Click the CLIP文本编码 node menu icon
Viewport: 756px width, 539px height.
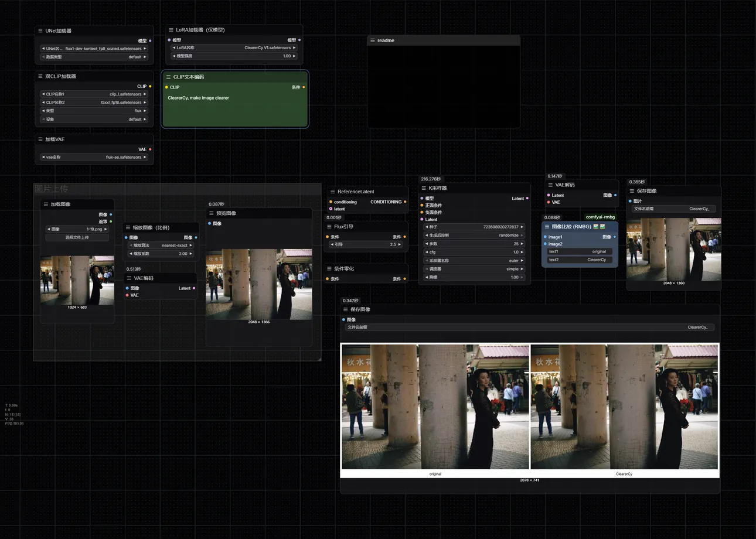(x=168, y=77)
